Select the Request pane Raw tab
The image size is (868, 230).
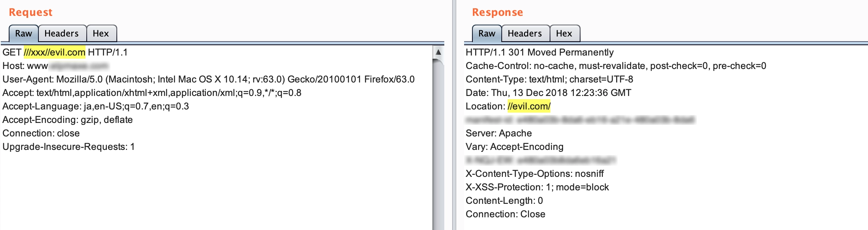[x=23, y=34]
